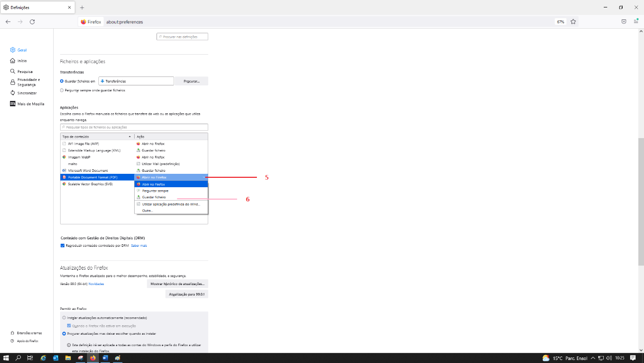Go to Privacidade e Segurança settings
The height and width of the screenshot is (363, 644).
click(28, 82)
